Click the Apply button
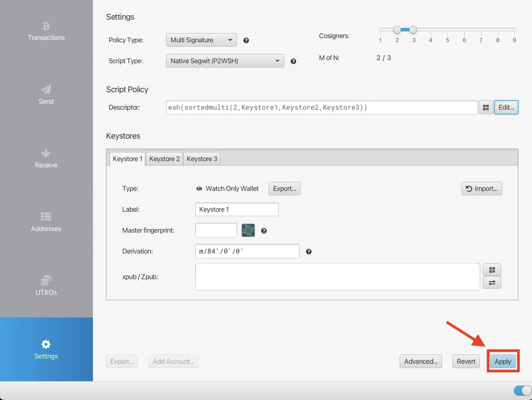Viewport: 532px width, 400px height. tap(503, 361)
